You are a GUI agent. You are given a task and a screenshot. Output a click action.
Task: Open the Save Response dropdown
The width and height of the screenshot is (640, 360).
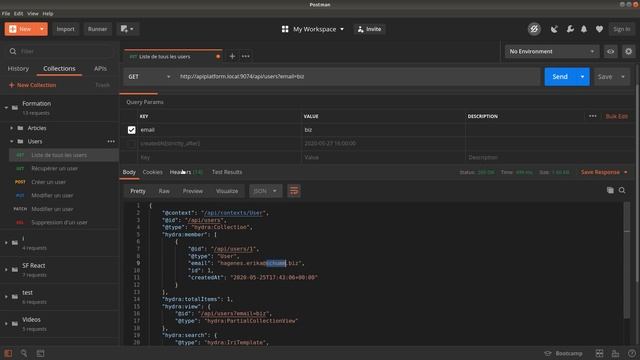pos(604,172)
